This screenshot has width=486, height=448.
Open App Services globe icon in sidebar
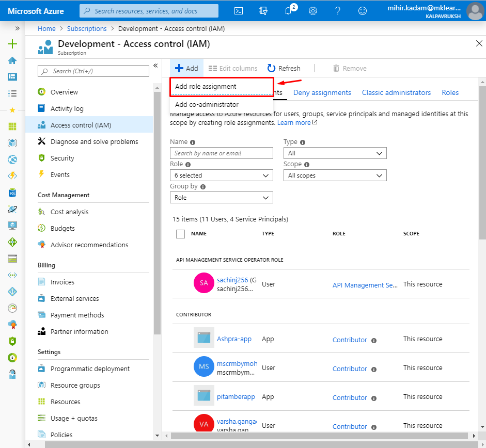point(12,159)
